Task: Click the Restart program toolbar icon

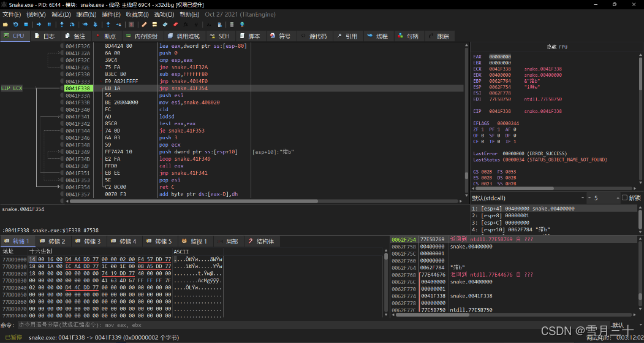Action: [15, 25]
